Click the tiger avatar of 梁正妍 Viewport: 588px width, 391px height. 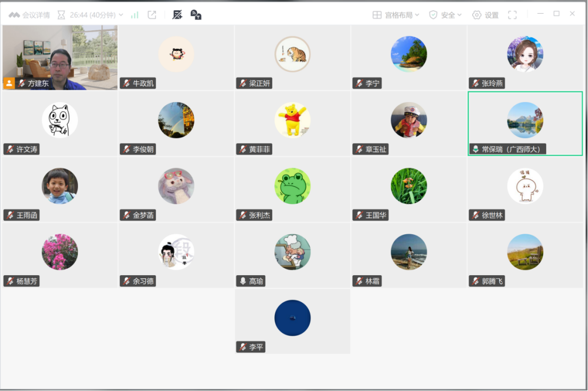[292, 54]
